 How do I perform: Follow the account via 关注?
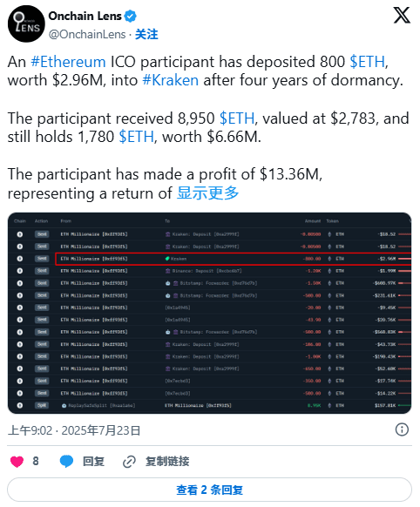(146, 34)
